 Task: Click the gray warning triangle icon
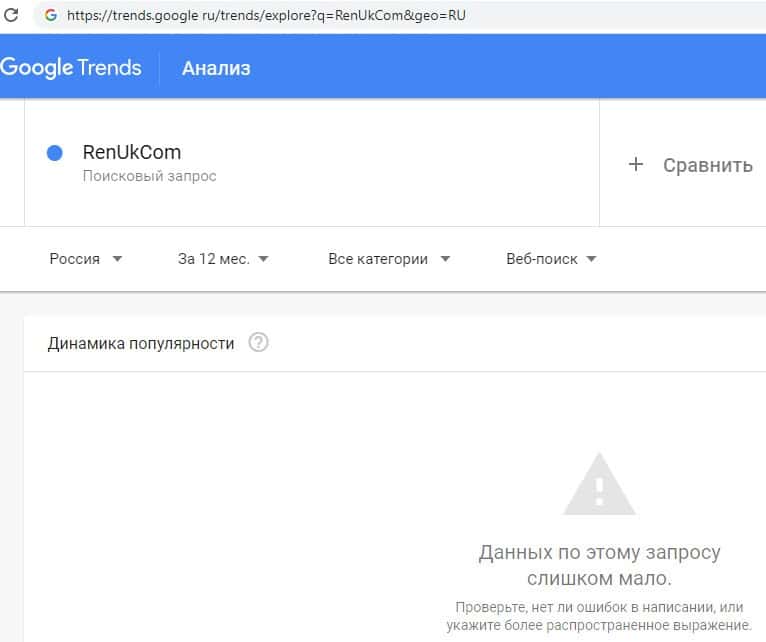pyautogui.click(x=599, y=485)
